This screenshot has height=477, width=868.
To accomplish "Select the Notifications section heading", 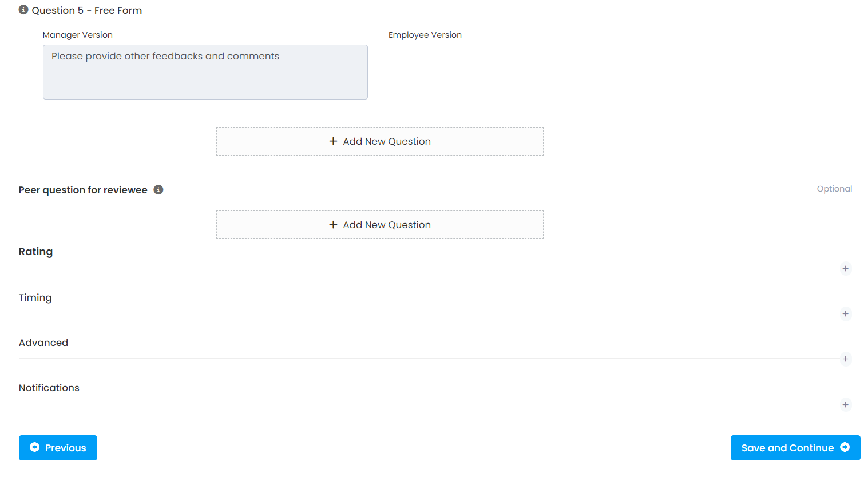I will pyautogui.click(x=49, y=388).
